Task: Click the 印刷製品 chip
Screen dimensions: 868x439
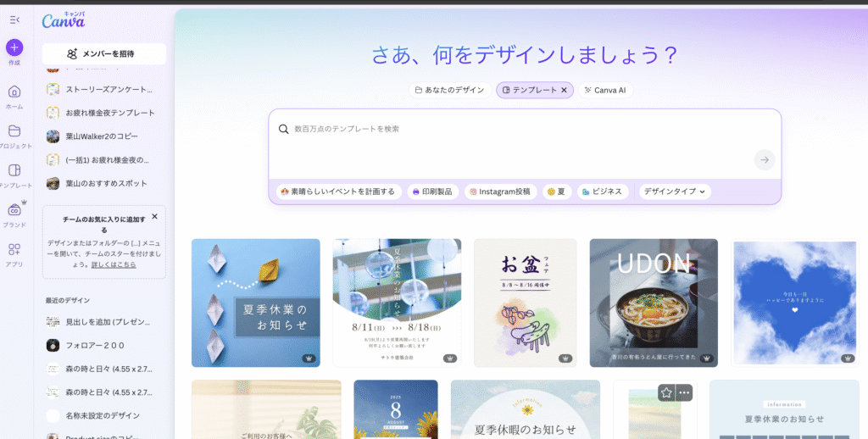Action: 433,192
